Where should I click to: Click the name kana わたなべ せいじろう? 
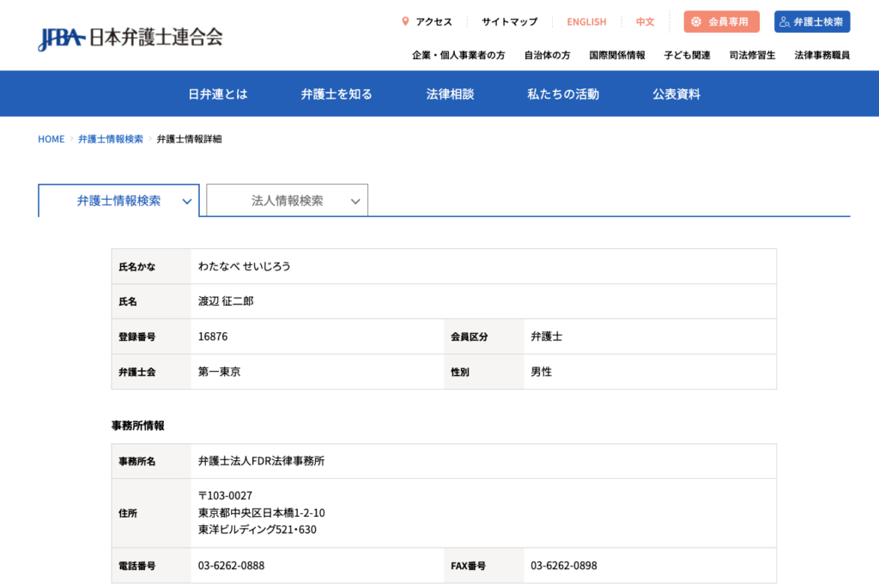[245, 266]
